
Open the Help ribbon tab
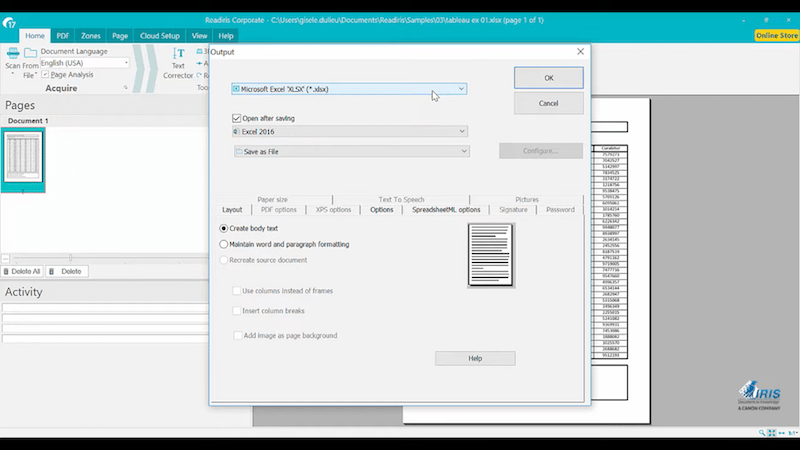pyautogui.click(x=226, y=36)
